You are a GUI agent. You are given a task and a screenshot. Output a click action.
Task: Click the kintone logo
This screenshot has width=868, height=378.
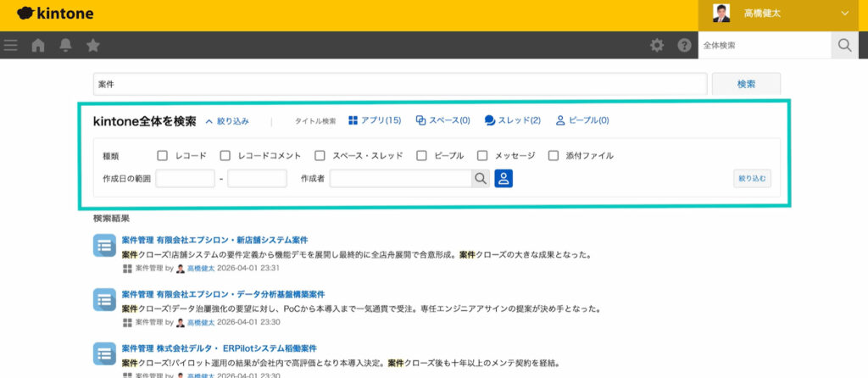tap(55, 14)
